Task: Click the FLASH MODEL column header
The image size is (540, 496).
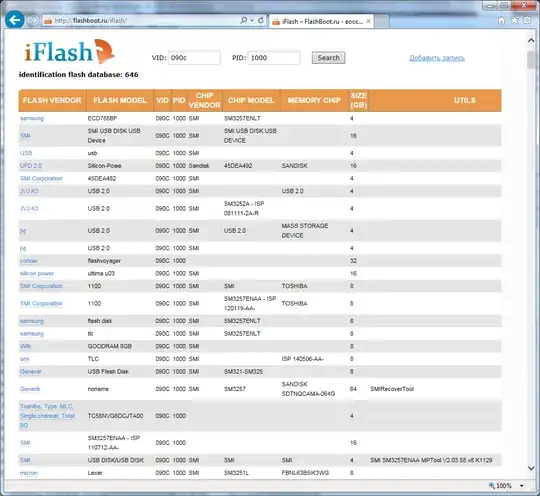Action: click(120, 100)
